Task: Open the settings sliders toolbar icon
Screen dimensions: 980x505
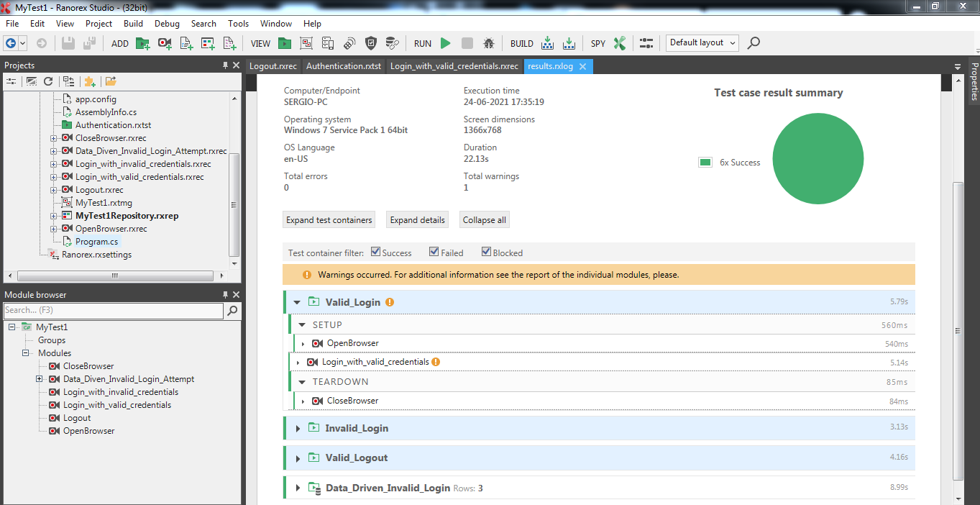Action: [x=646, y=43]
